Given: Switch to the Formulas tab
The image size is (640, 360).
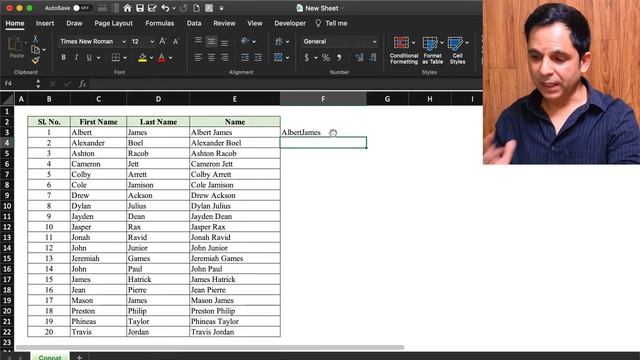Looking at the screenshot, I should 160,23.
